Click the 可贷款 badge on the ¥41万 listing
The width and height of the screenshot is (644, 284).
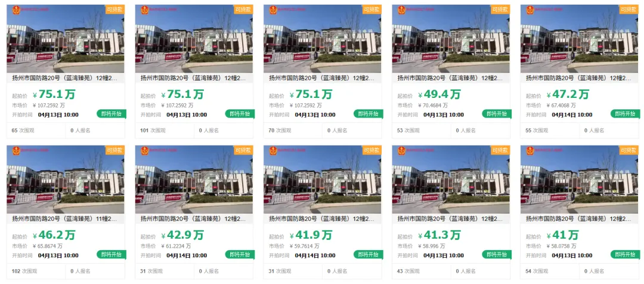[628, 150]
